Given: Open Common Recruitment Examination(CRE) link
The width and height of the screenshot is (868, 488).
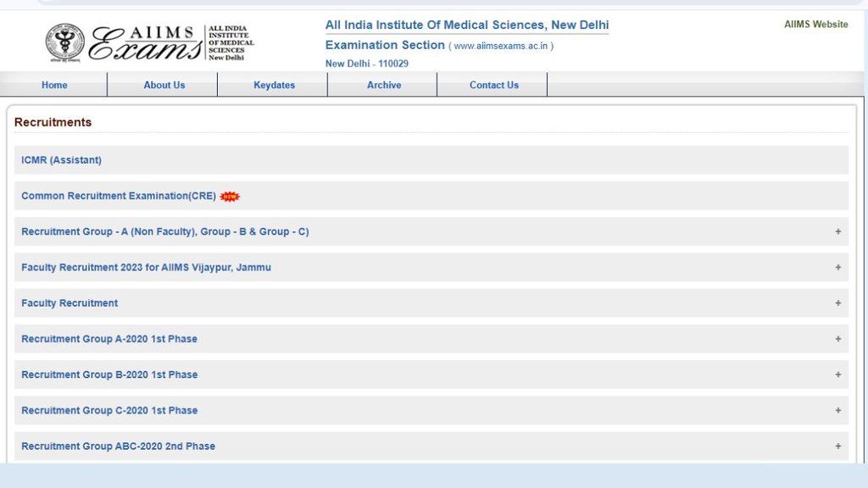Looking at the screenshot, I should pyautogui.click(x=119, y=196).
